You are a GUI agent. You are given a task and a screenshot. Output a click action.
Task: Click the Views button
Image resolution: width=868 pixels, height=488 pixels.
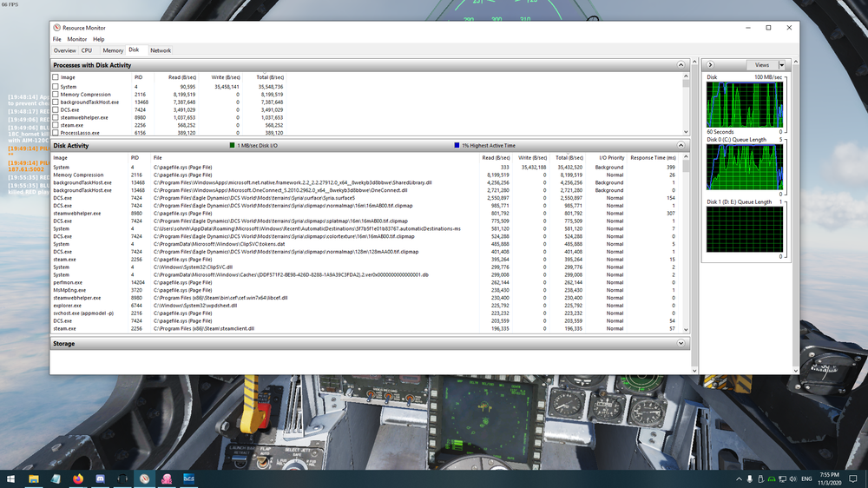(761, 65)
